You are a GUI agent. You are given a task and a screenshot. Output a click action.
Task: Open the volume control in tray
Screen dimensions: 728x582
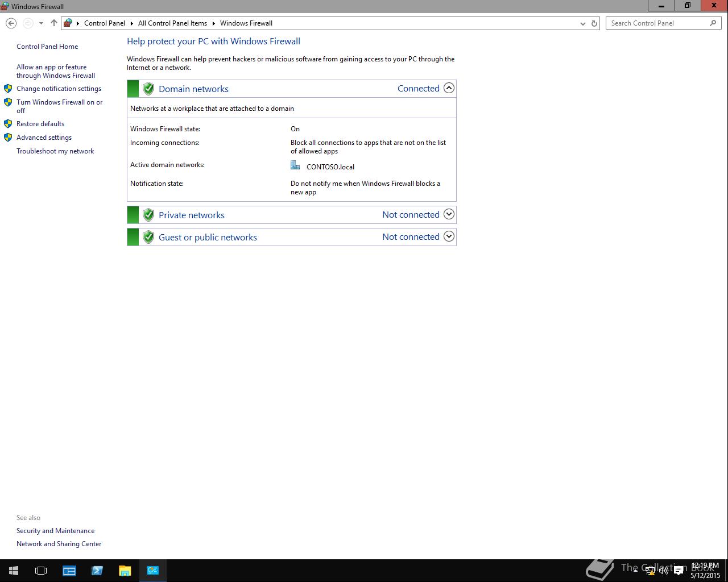coord(663,571)
